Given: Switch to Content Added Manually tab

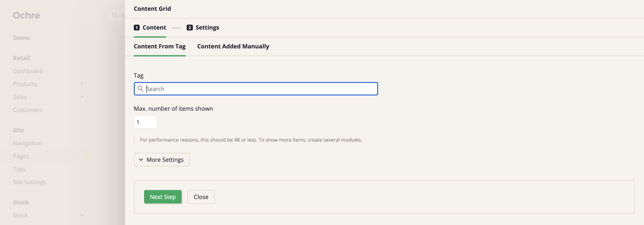Looking at the screenshot, I should click(233, 46).
